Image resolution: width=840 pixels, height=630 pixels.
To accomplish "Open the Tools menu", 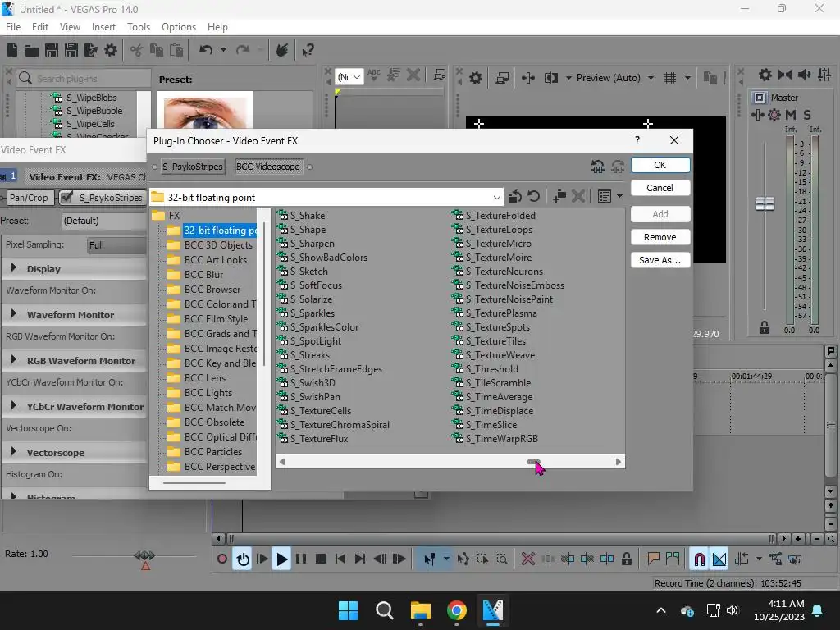I will pos(138,27).
